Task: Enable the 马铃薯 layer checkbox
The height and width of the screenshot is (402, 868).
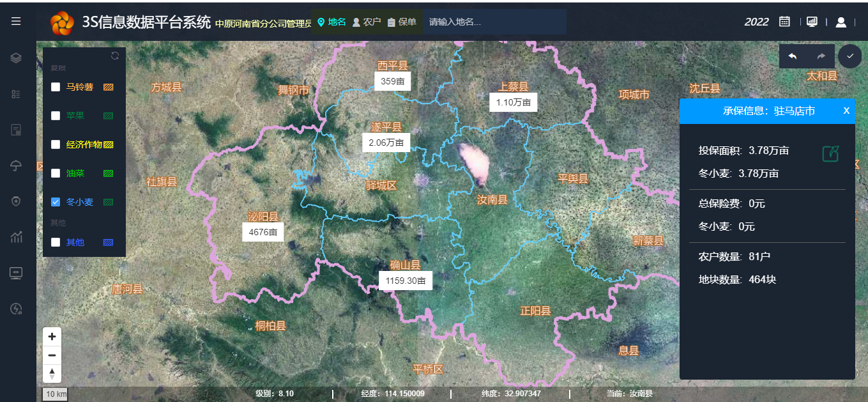Action: pyautogui.click(x=56, y=87)
